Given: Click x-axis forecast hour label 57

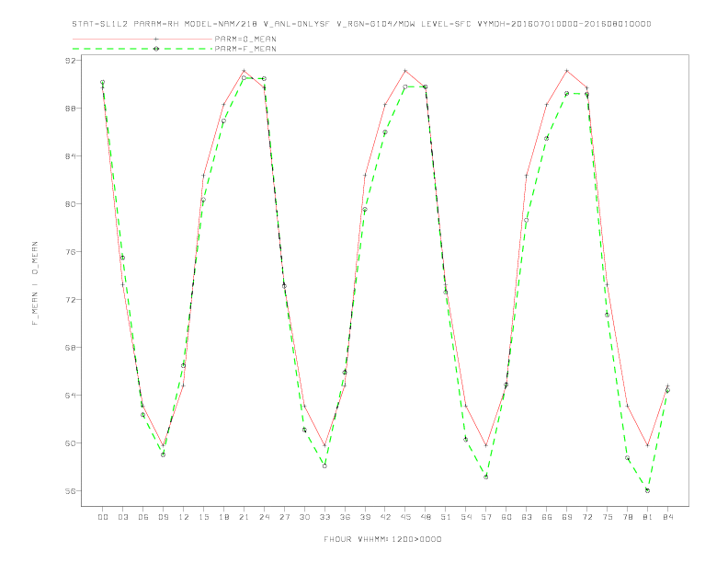Looking at the screenshot, I should [486, 517].
